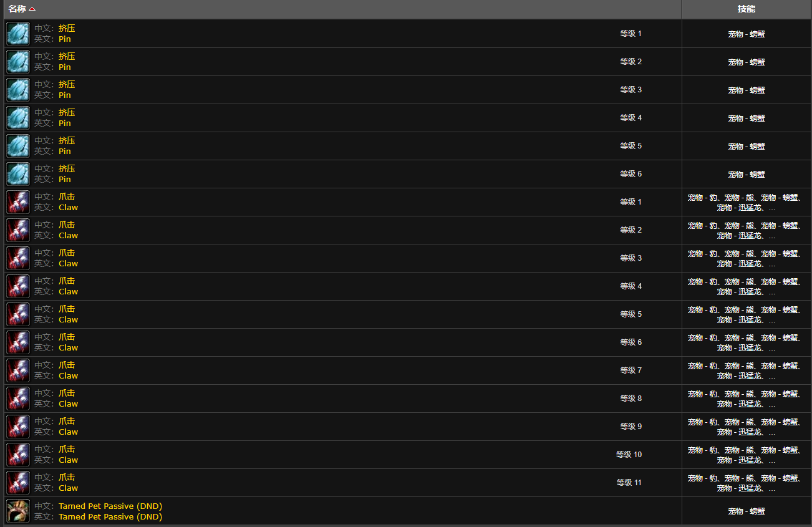The image size is (812, 527).
Task: Click 宠物 - 螃蟹 skill in Tamed Pet Passive row
Action: (747, 511)
